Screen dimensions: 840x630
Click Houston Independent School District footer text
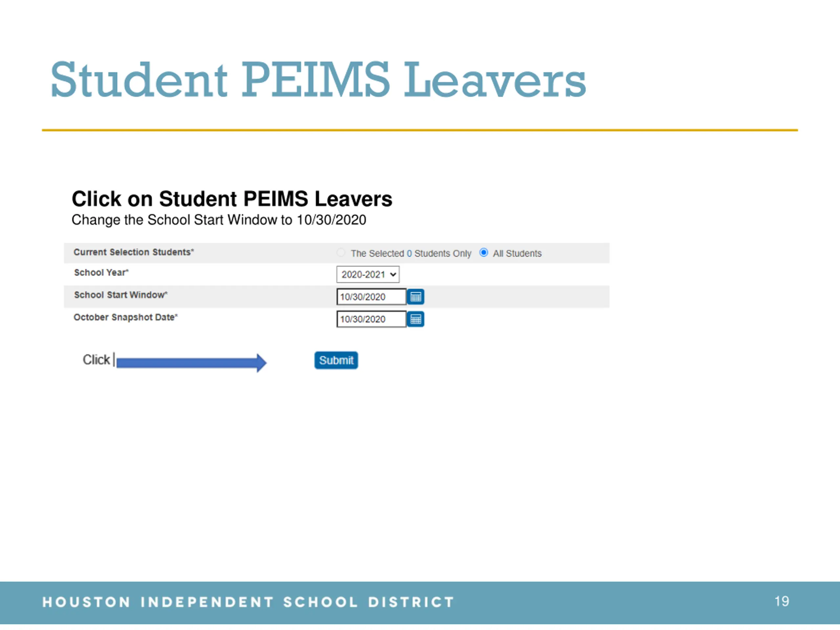[x=248, y=602]
